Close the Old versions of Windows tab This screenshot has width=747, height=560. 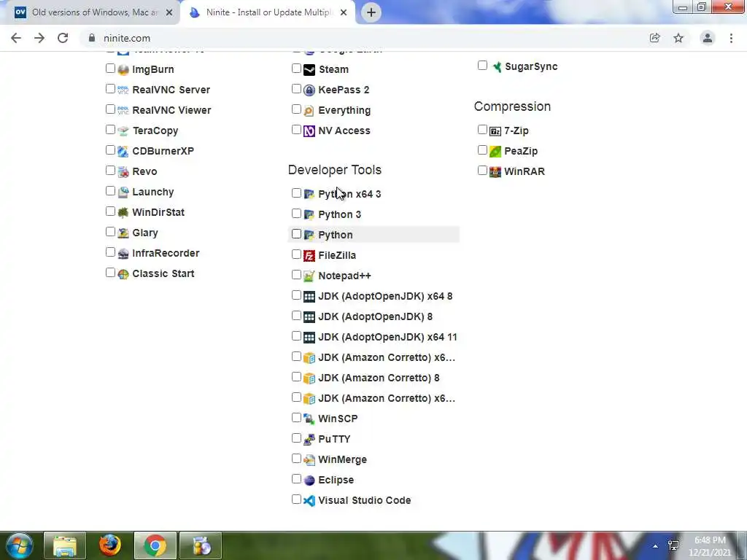[169, 13]
